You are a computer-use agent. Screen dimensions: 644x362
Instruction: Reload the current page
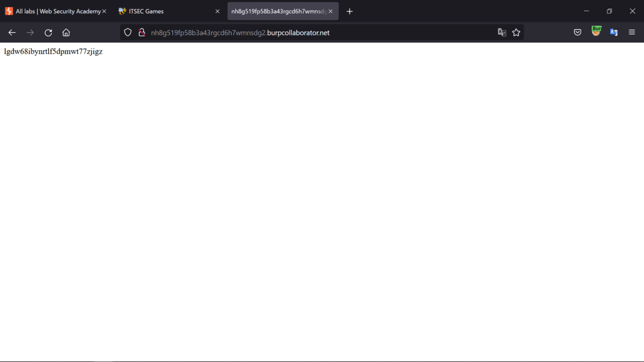pyautogui.click(x=48, y=33)
